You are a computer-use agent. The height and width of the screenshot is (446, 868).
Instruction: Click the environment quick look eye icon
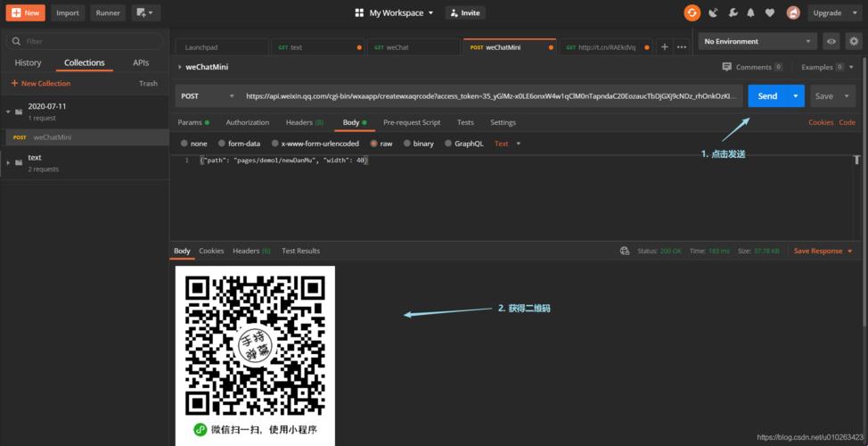(831, 41)
